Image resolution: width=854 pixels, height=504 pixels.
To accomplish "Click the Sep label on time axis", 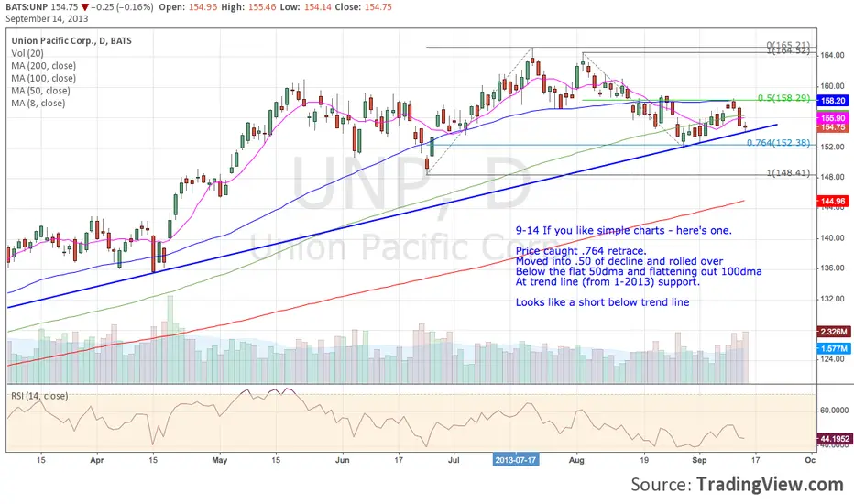I will [x=699, y=460].
